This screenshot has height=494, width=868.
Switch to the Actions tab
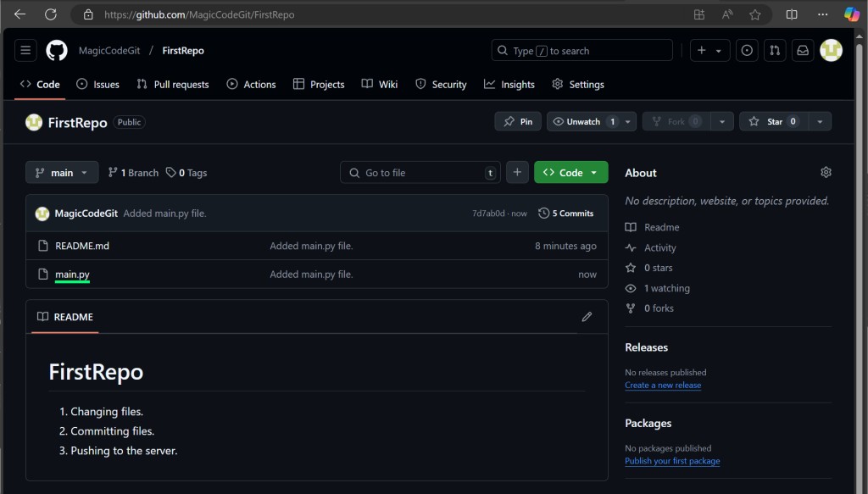click(x=251, y=85)
